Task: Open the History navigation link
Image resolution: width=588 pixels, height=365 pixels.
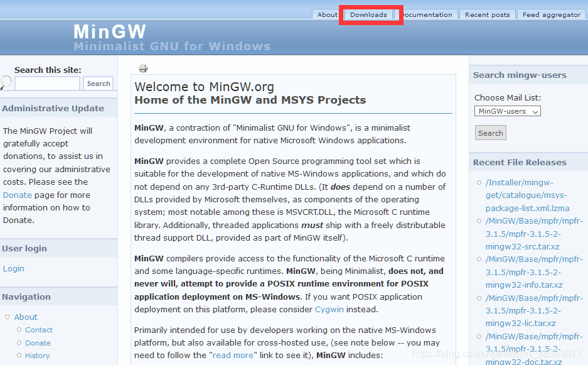Action: point(37,355)
